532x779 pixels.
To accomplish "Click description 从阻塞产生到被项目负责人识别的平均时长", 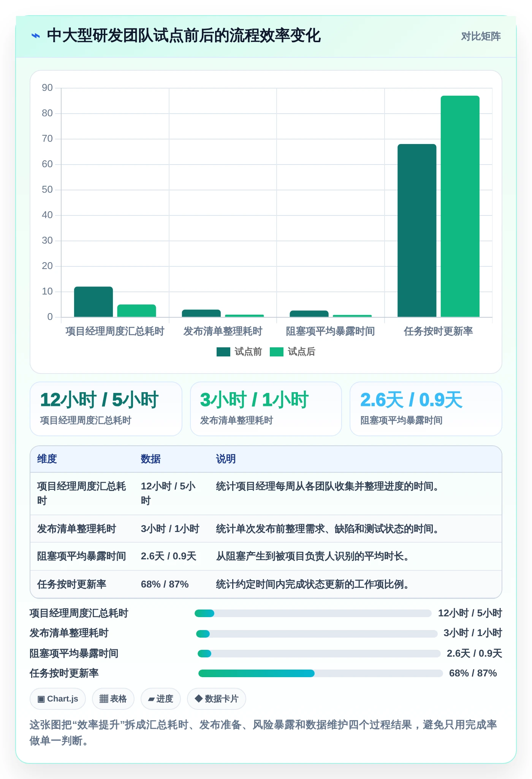I will [312, 556].
